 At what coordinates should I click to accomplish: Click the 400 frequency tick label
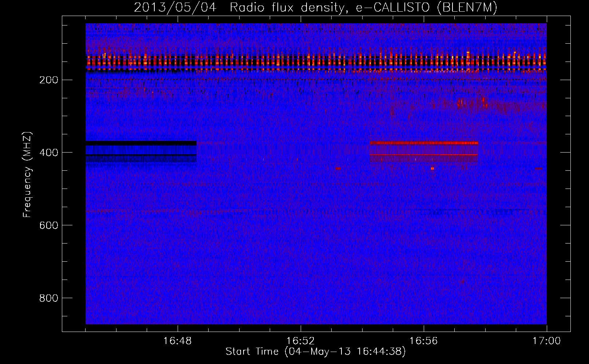pos(49,153)
